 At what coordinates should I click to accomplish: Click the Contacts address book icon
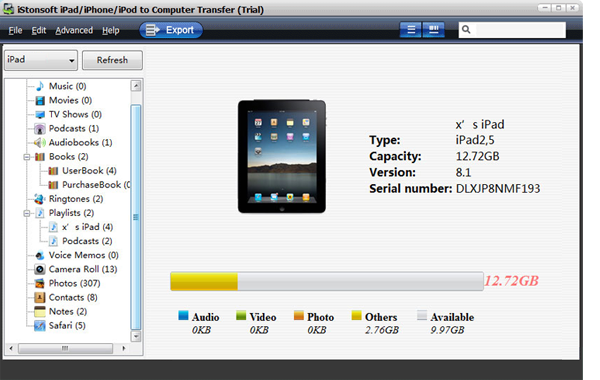[x=40, y=297]
